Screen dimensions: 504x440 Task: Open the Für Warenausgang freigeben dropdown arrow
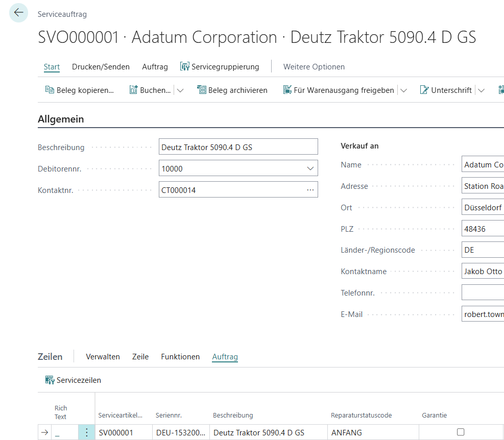point(403,90)
